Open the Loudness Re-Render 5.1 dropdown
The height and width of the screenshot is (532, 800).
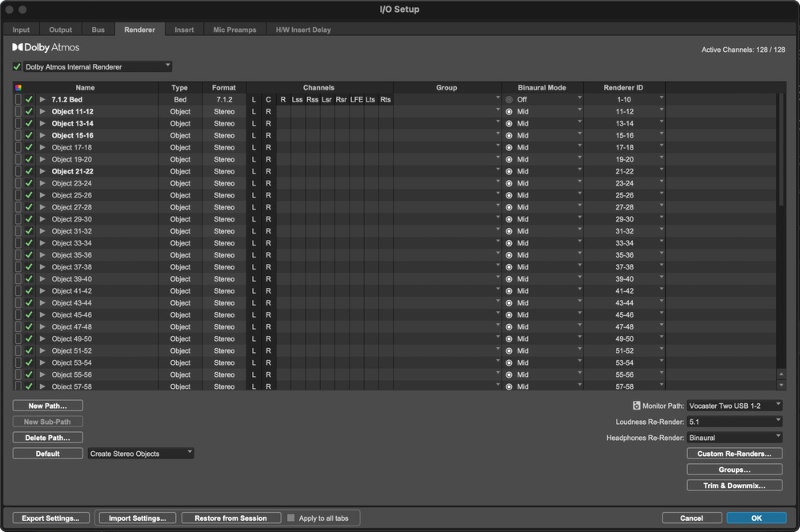click(x=734, y=422)
